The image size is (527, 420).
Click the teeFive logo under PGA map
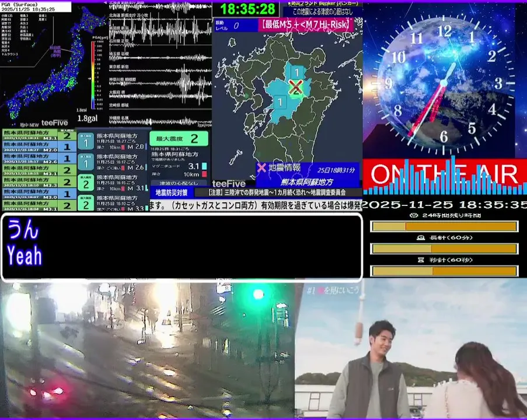(54, 123)
